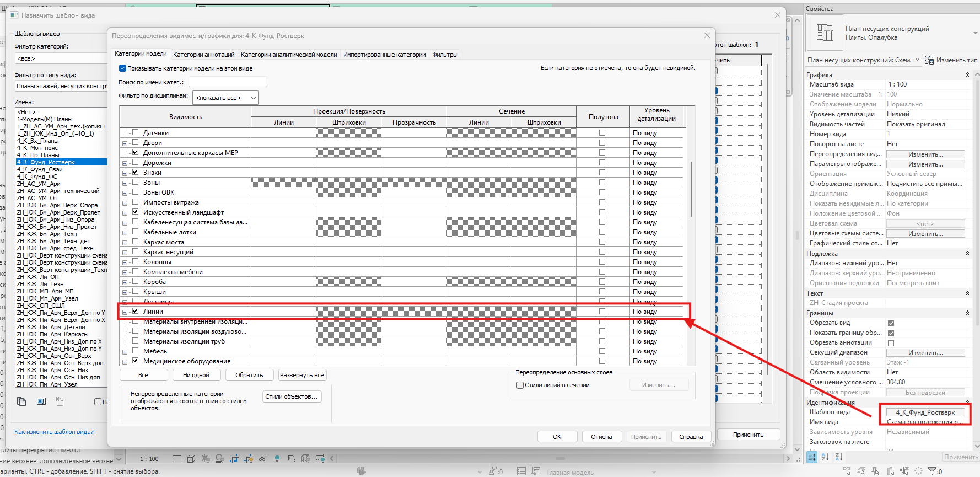Screen dimensions: 980x477
Task: Uncheck visibility of Линии category
Action: pos(136,311)
